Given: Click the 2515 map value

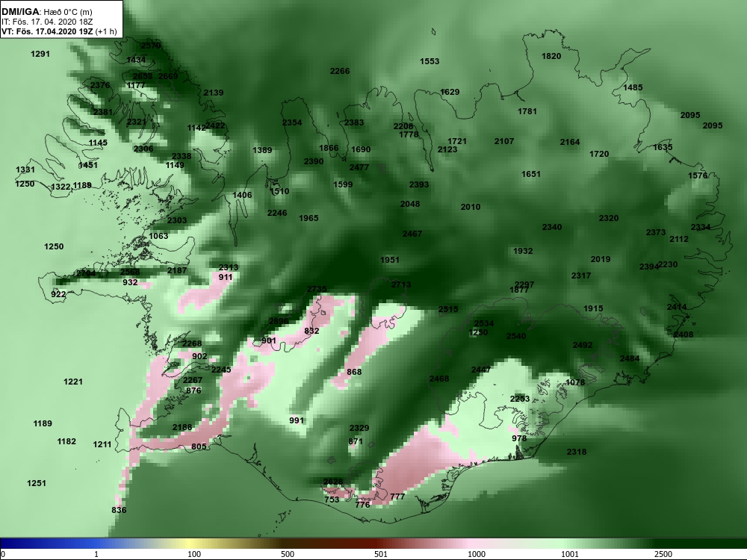Looking at the screenshot, I should coord(447,310).
